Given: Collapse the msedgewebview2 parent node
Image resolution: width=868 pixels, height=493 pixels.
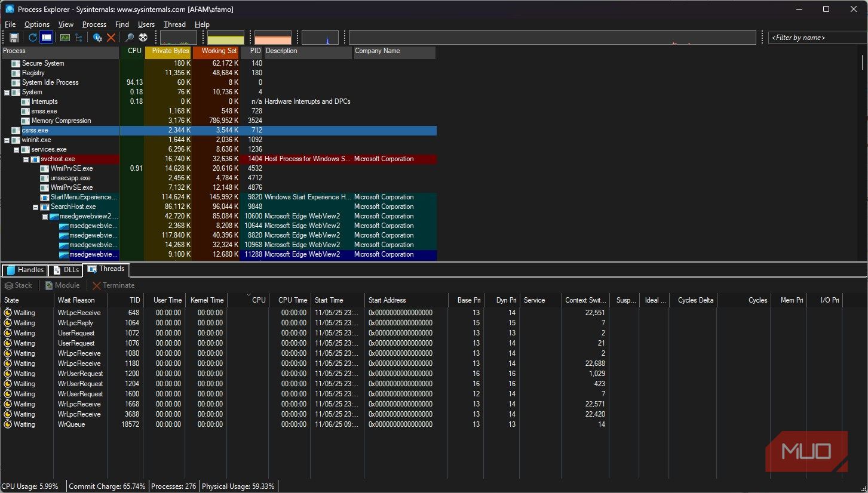Looking at the screenshot, I should pyautogui.click(x=45, y=216).
